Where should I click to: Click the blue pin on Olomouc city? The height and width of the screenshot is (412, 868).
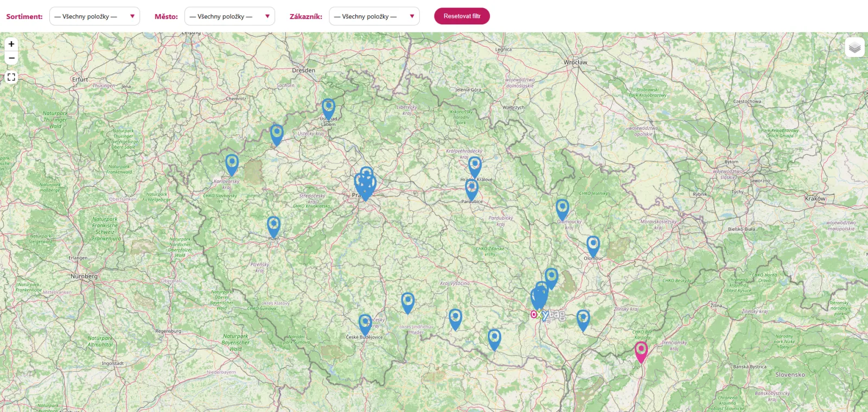593,246
